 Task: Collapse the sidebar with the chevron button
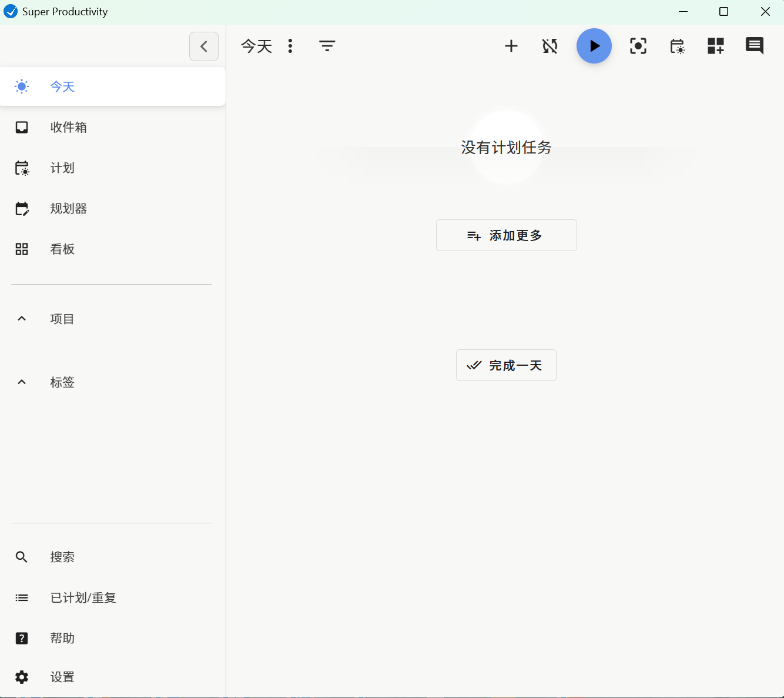[203, 46]
